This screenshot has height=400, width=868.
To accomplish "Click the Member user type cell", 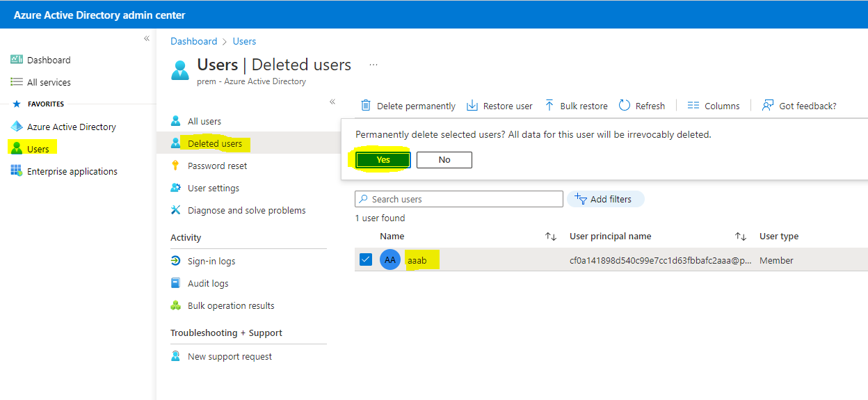I will (x=776, y=260).
